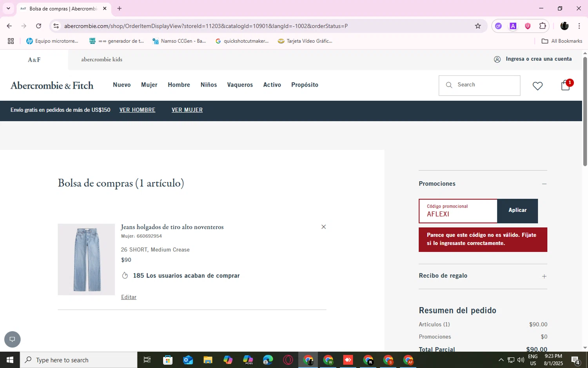This screenshot has height=368, width=588.
Task: Open the Vaqueros menu
Action: [x=240, y=85]
